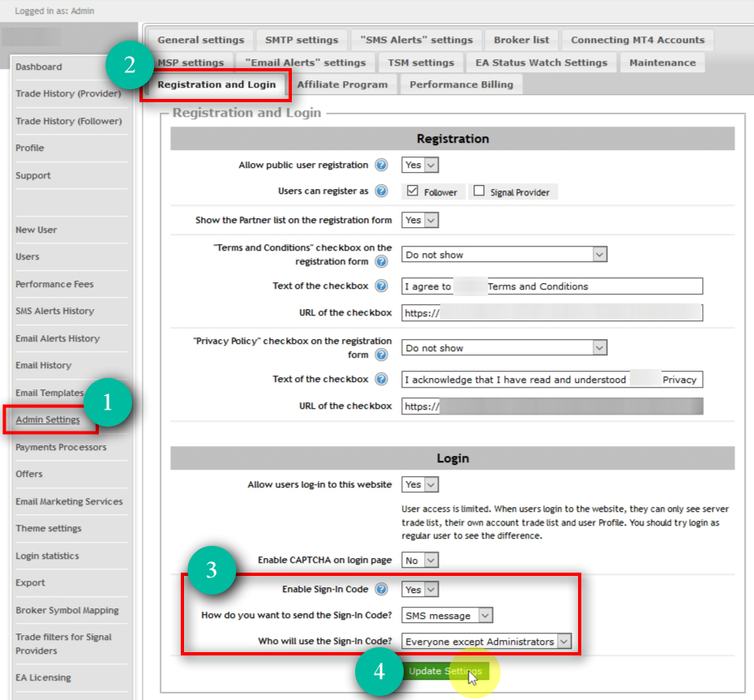Expand Show the Partner list dropdown

(420, 220)
